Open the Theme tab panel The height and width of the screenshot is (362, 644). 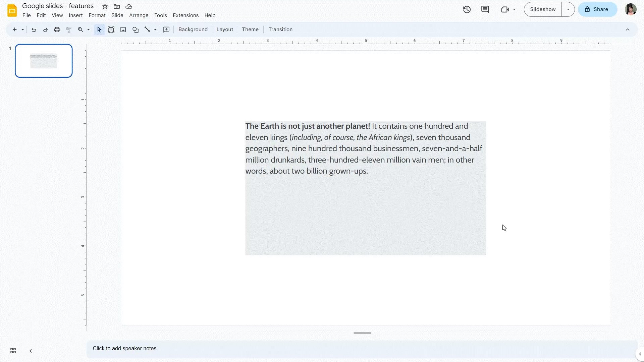[x=250, y=29]
